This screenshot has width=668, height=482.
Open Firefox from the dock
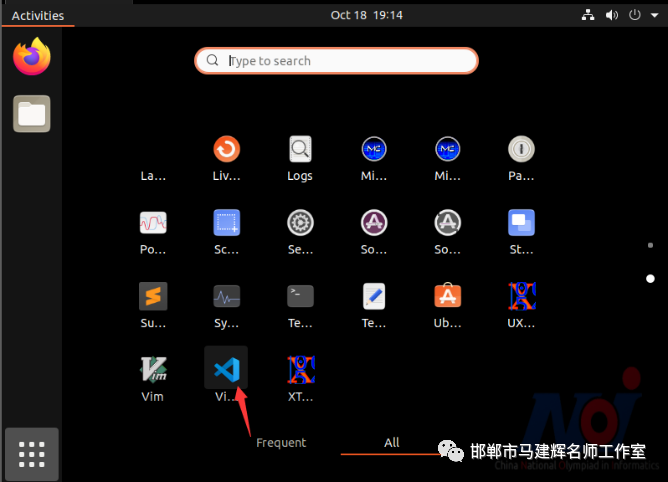tap(32, 56)
